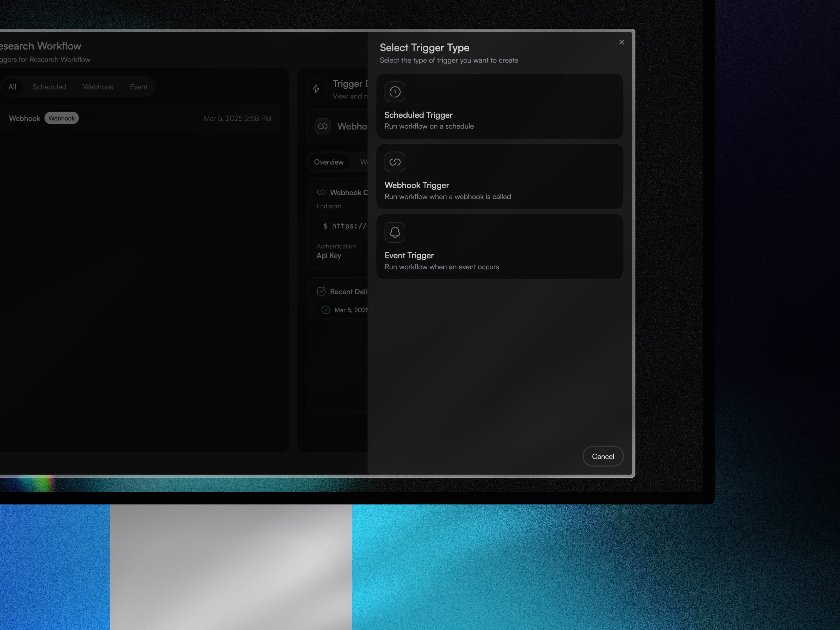
Task: Click the endpoint URL code field
Action: pos(343,226)
